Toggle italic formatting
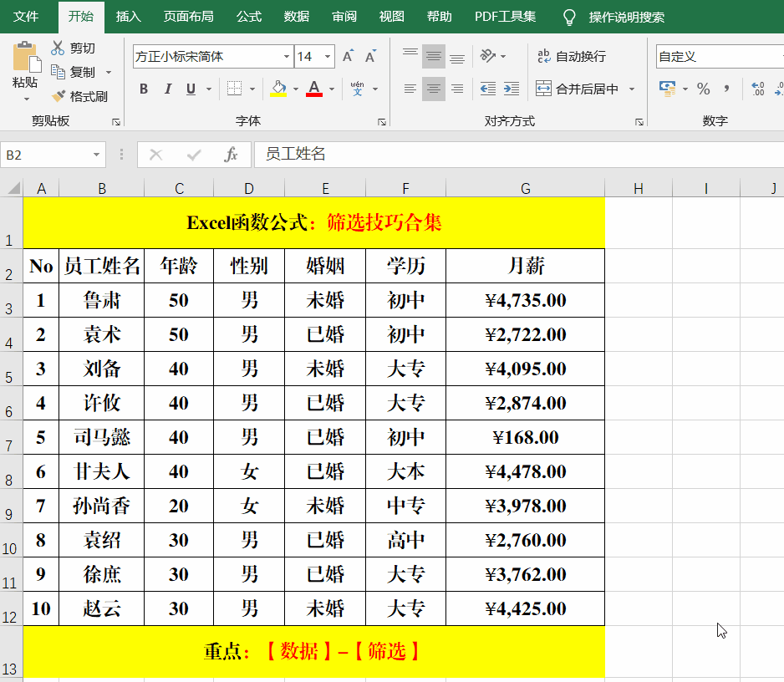 pyautogui.click(x=168, y=89)
